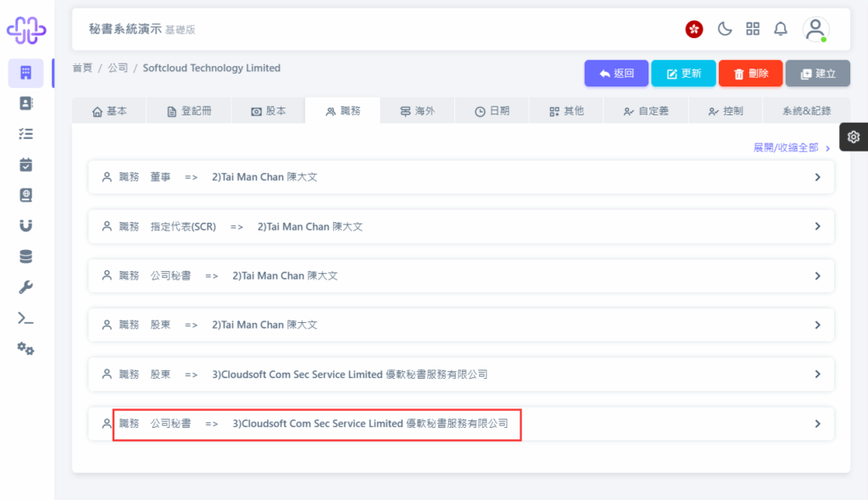This screenshot has height=500, width=868.
Task: Click the purple app logo
Action: click(26, 30)
